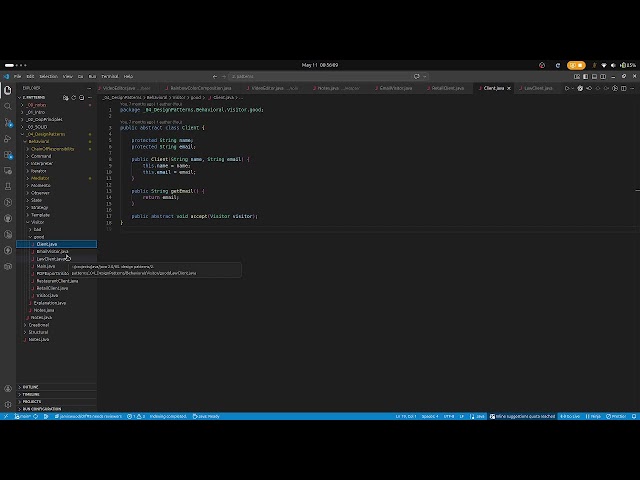
Task: Toggle the bottom panel layout icon
Action: point(594,76)
